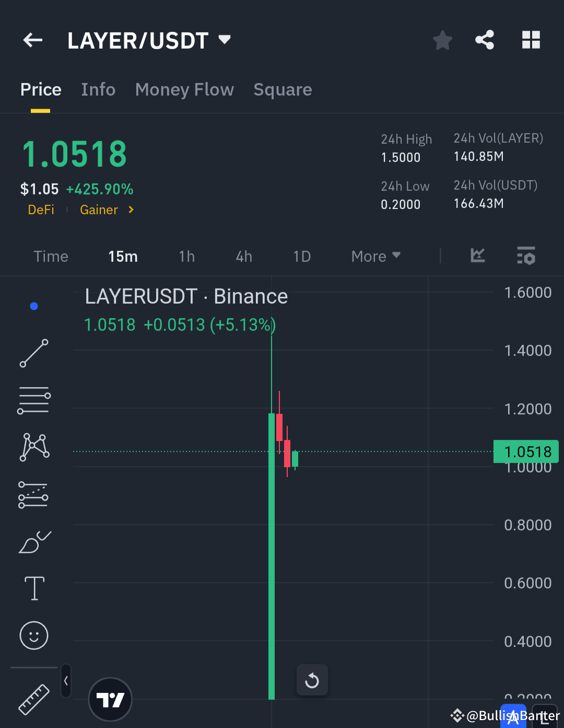The image size is (564, 728).
Task: Select the trend line drawing tool
Action: point(33,353)
